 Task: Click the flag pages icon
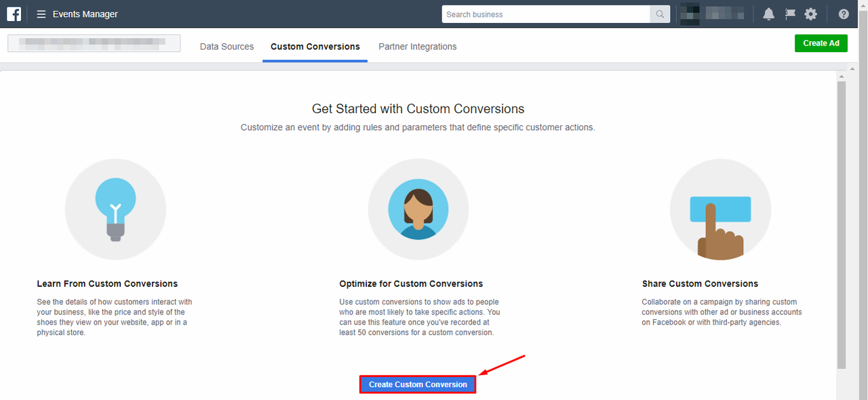pos(789,14)
